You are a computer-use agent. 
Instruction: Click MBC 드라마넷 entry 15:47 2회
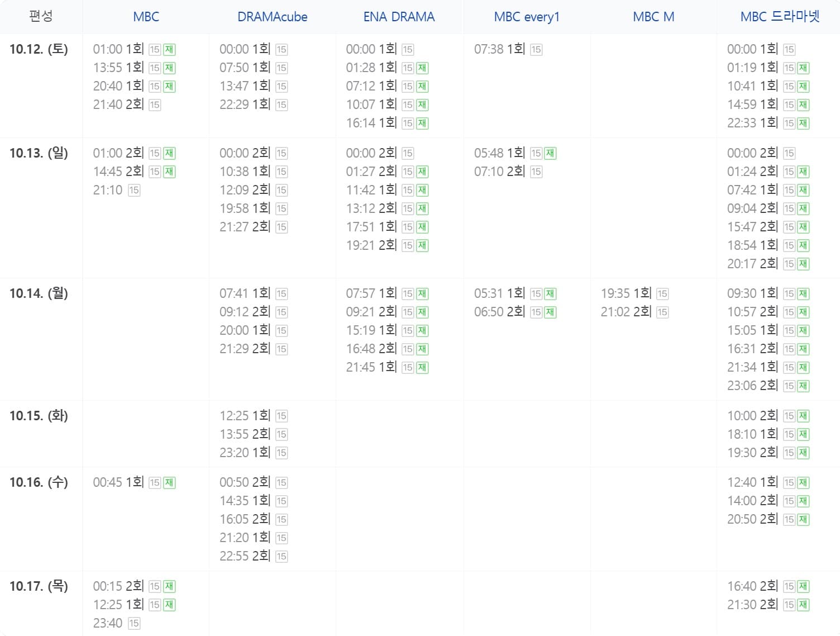[x=752, y=226]
